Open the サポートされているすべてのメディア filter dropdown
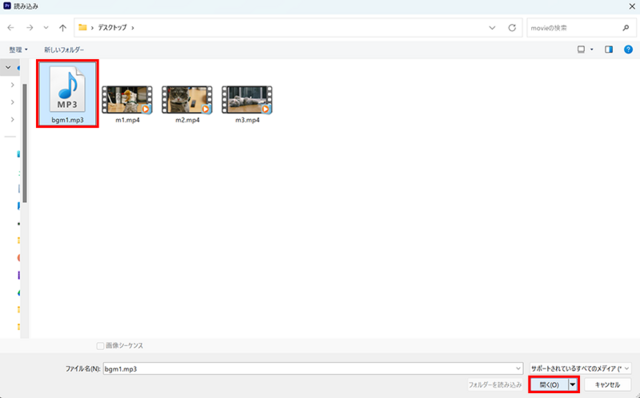The width and height of the screenshot is (640, 398). 580,369
